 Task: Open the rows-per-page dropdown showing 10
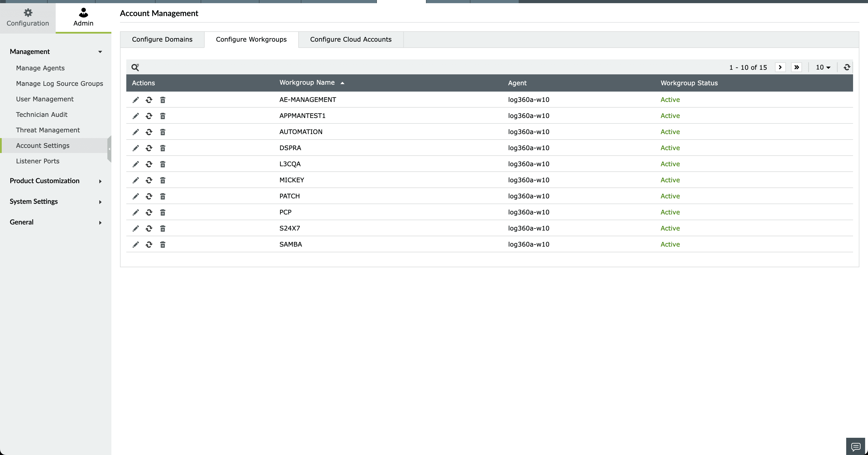tap(823, 67)
